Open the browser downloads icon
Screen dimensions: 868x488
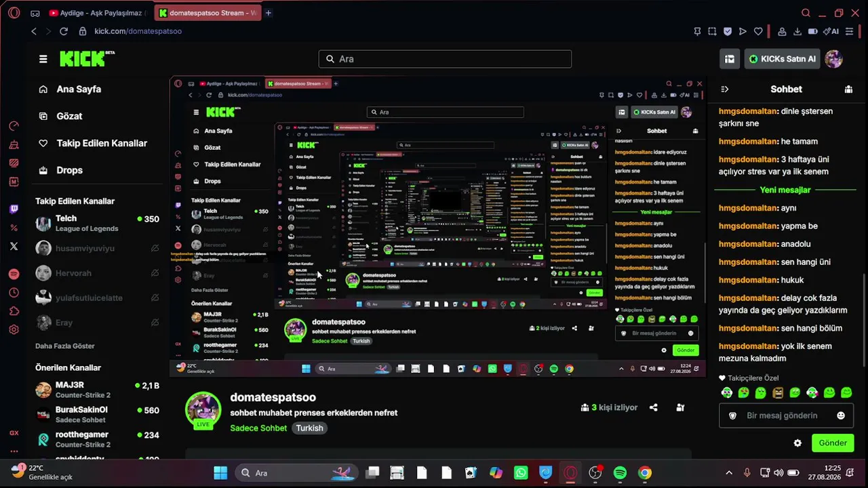797,31
